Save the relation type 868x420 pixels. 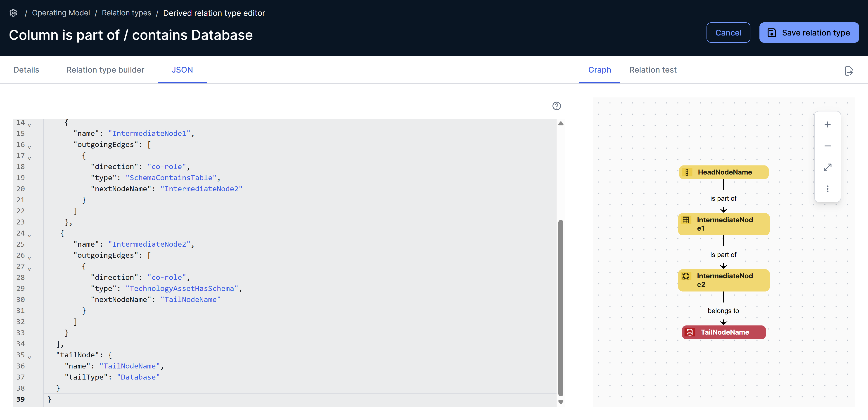coord(809,33)
